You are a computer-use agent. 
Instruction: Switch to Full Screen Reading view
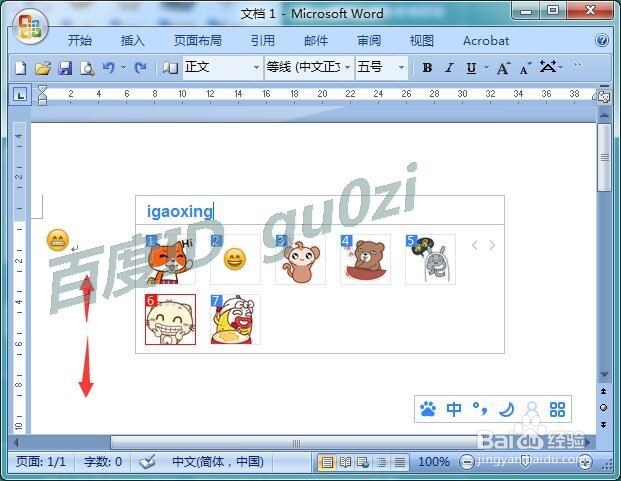(x=345, y=462)
